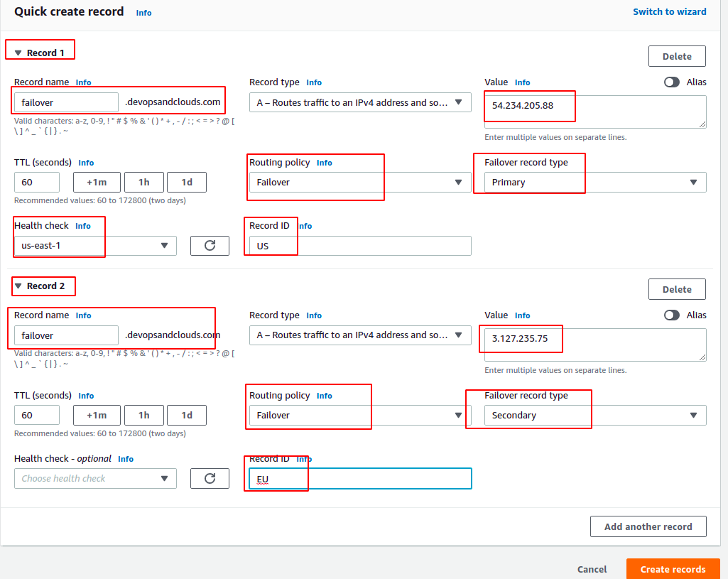Open Info link beside Quick create record
This screenshot has width=728, height=579.
pos(143,13)
